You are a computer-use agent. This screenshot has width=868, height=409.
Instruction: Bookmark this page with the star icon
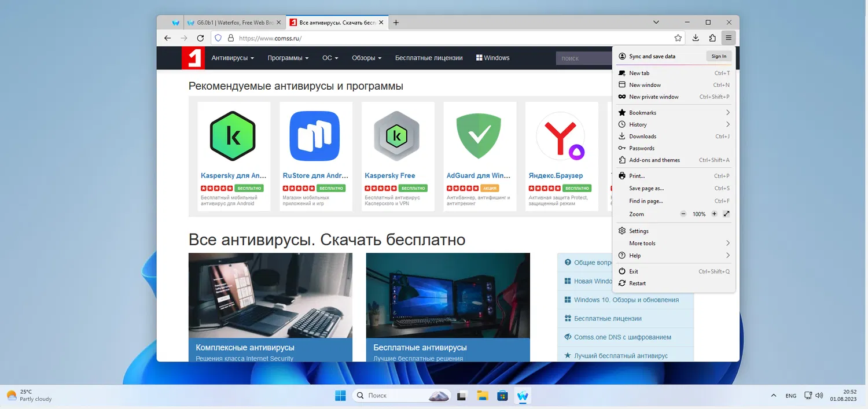(678, 38)
